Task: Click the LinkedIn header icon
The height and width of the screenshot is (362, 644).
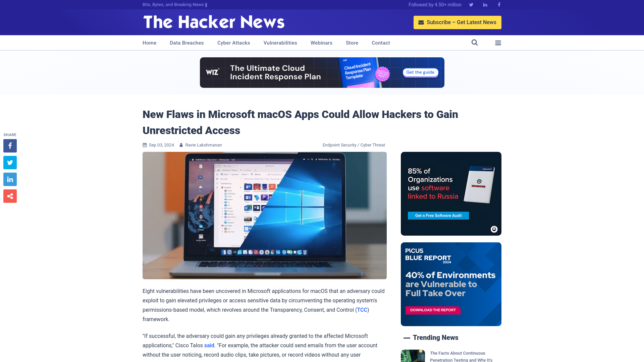Action: click(485, 4)
